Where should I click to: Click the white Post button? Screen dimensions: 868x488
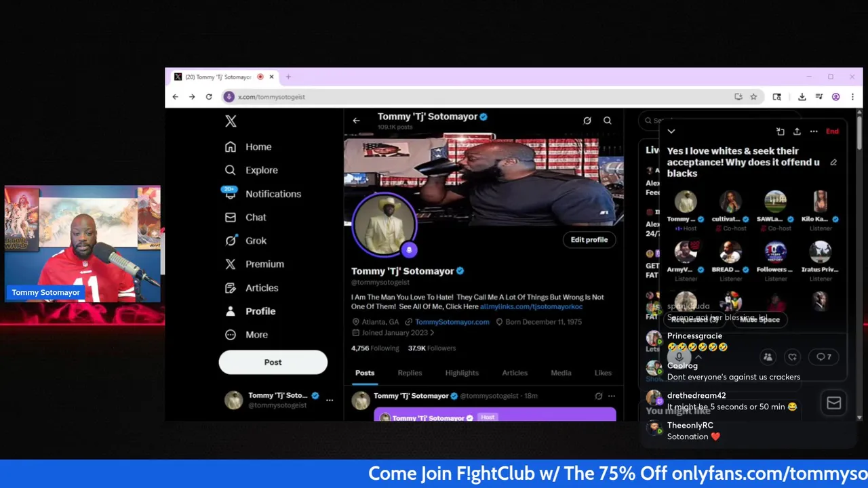(273, 363)
